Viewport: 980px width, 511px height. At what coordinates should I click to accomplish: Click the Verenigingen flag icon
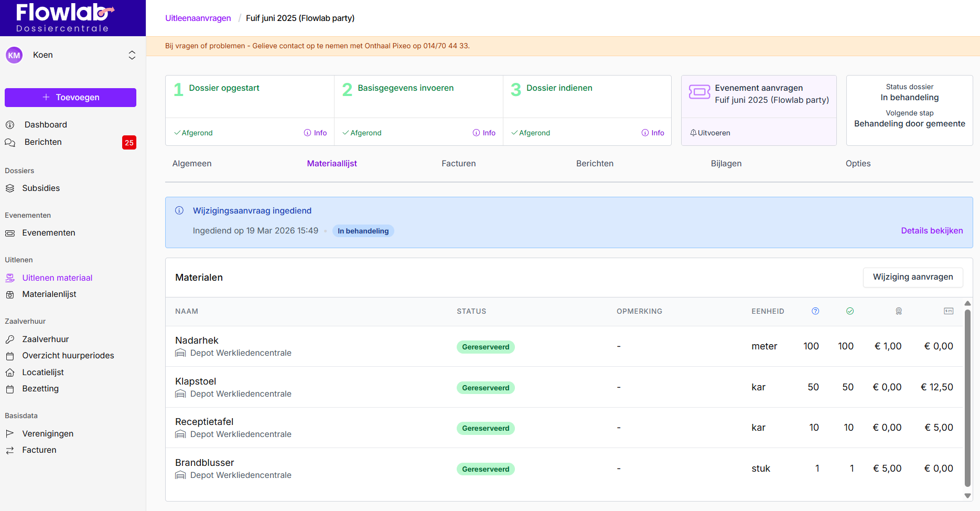[10, 434]
